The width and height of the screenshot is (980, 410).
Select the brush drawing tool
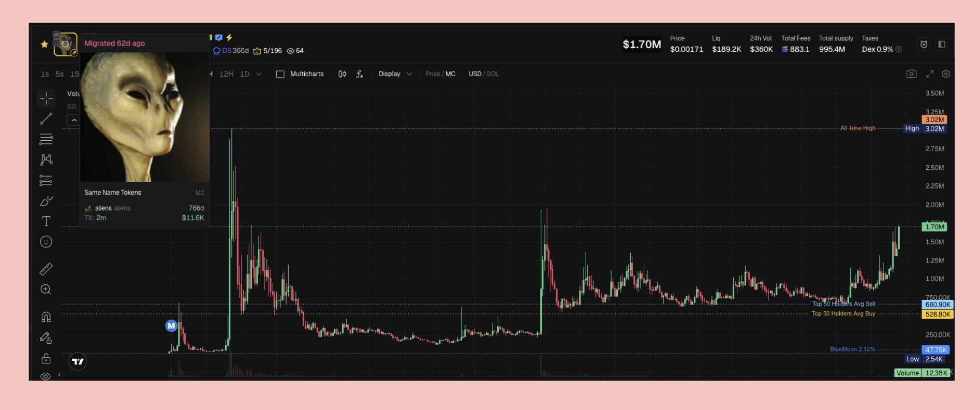pos(46,201)
